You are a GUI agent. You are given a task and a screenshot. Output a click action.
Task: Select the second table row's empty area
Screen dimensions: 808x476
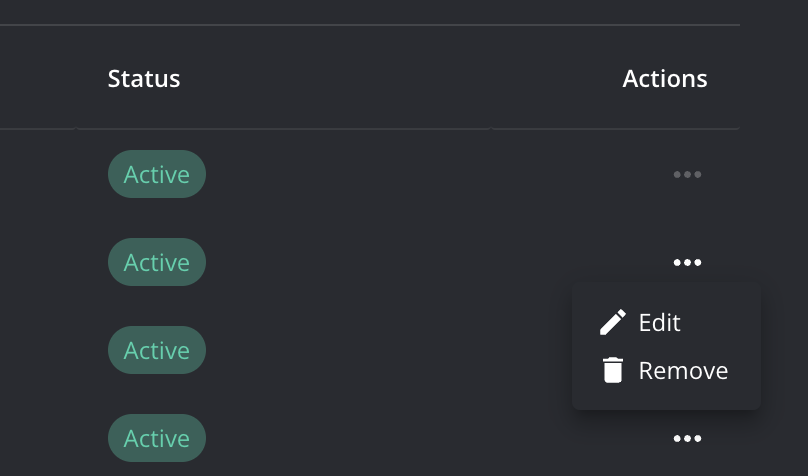pyautogui.click(x=400, y=263)
